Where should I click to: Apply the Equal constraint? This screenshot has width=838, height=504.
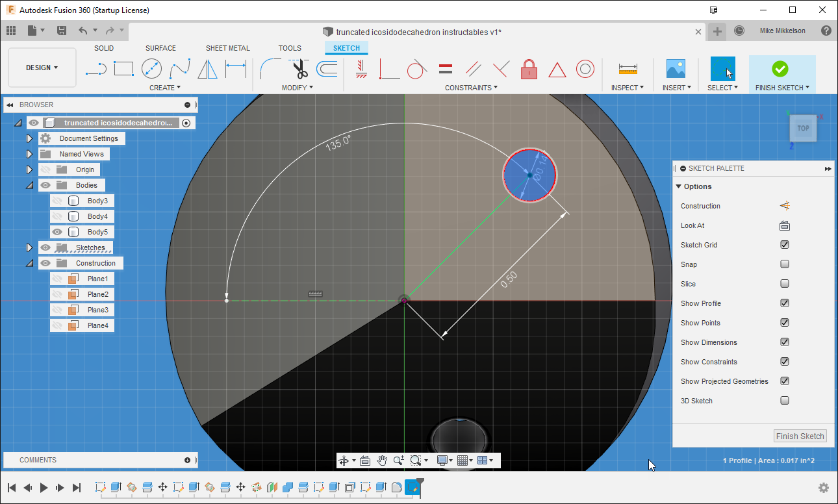(x=445, y=68)
